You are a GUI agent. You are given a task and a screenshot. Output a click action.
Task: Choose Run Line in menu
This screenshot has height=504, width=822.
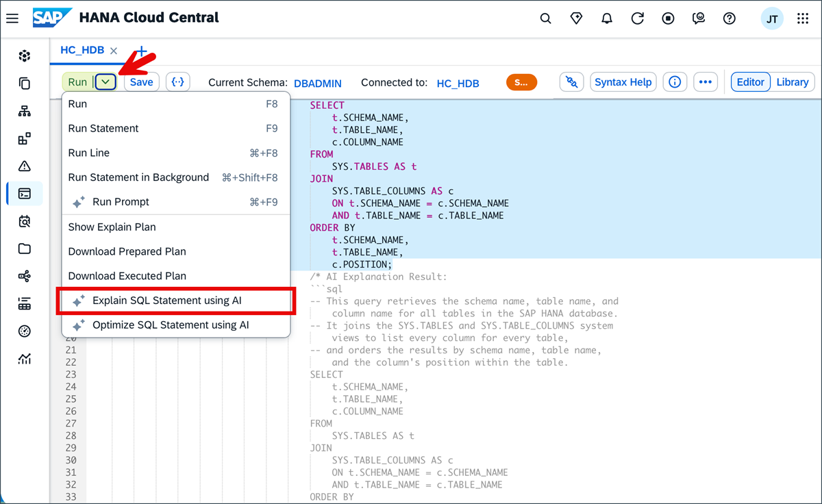176,153
